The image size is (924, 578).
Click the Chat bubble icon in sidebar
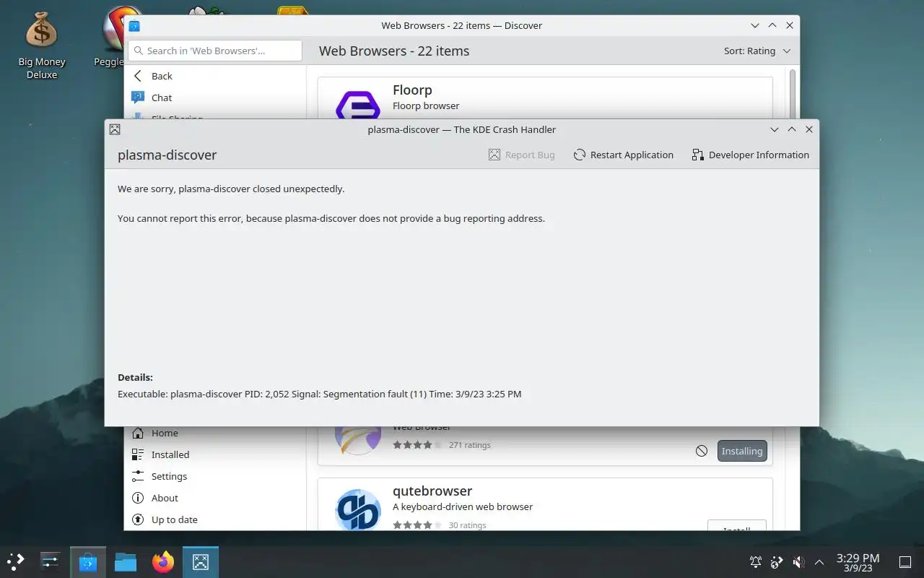tap(138, 98)
